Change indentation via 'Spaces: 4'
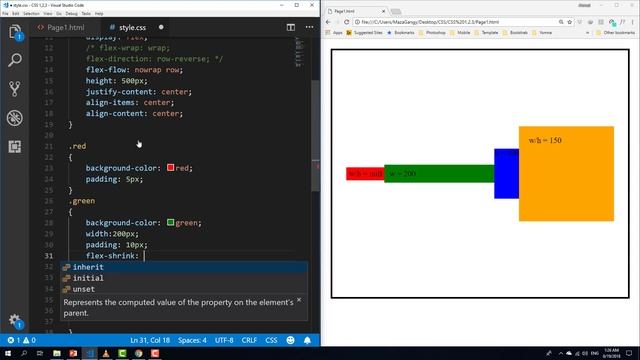The image size is (640, 360). pyautogui.click(x=192, y=340)
